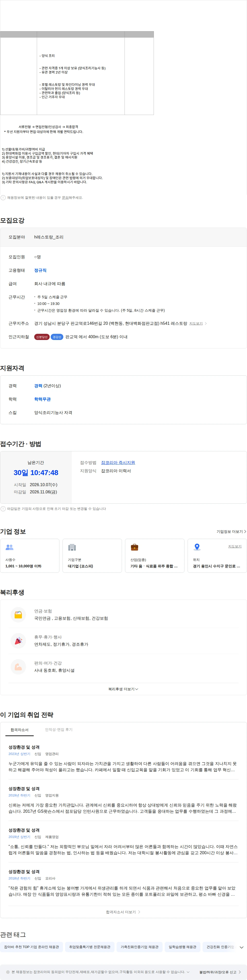Click the 사원수 people icon

point(10,547)
